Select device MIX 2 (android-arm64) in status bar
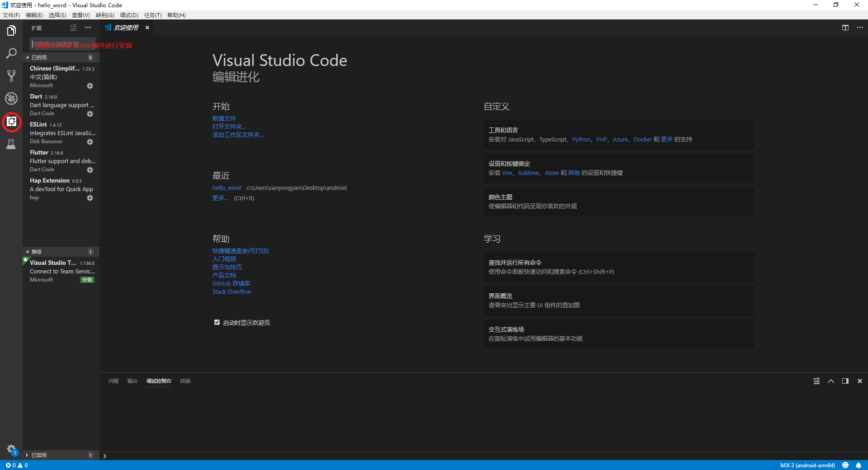This screenshot has width=868, height=470. coord(807,465)
